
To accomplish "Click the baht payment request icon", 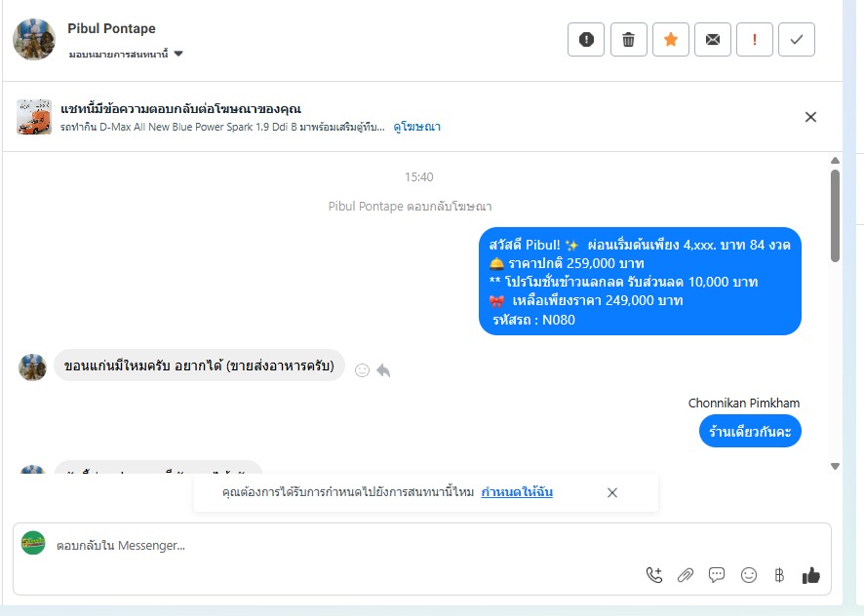I will (779, 575).
